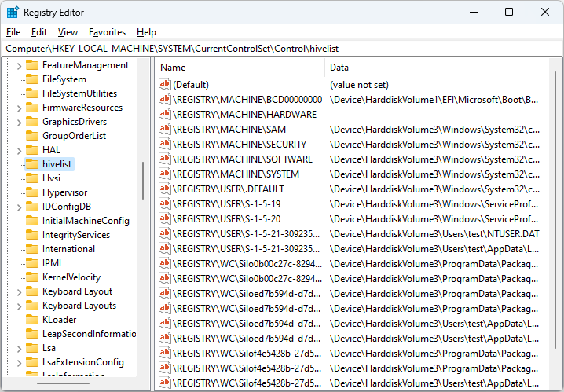Viewport: 564px width, 392px height.
Task: Click the string value icon beside (Default)
Action: (165, 85)
